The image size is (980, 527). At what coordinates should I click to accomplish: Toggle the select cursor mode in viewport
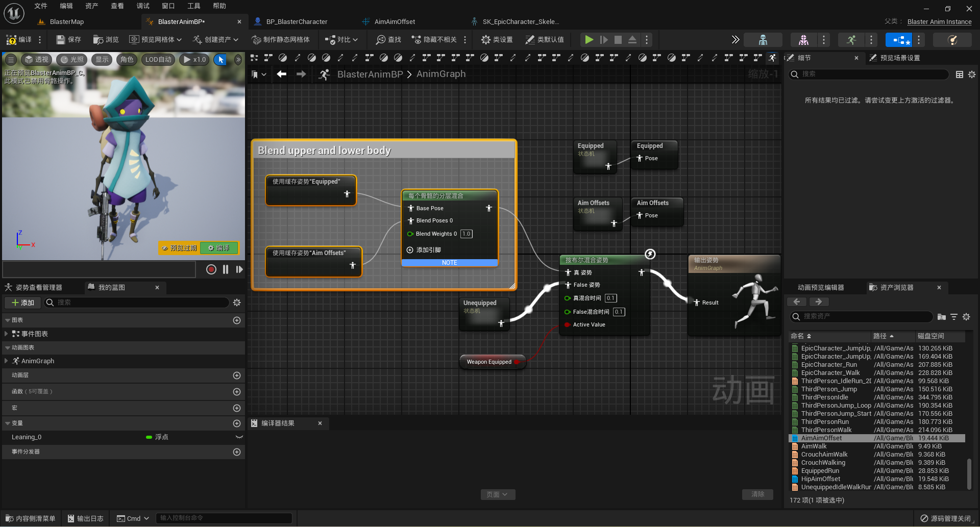221,60
